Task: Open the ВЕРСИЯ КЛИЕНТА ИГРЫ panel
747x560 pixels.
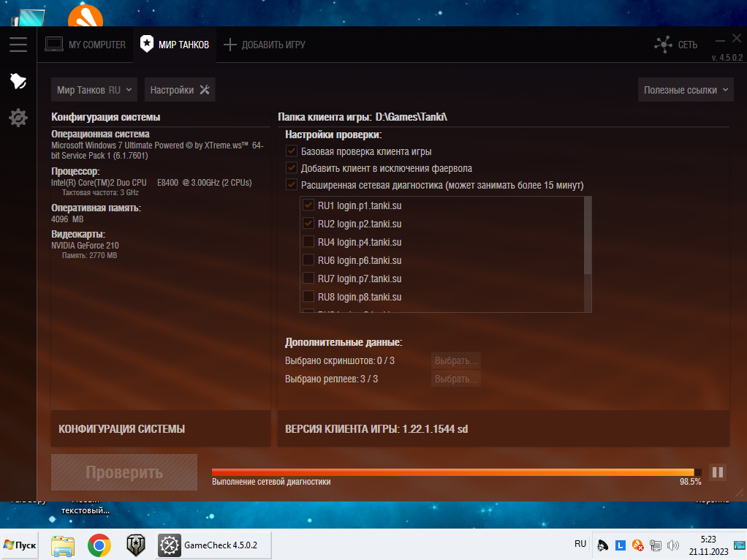Action: [x=503, y=428]
